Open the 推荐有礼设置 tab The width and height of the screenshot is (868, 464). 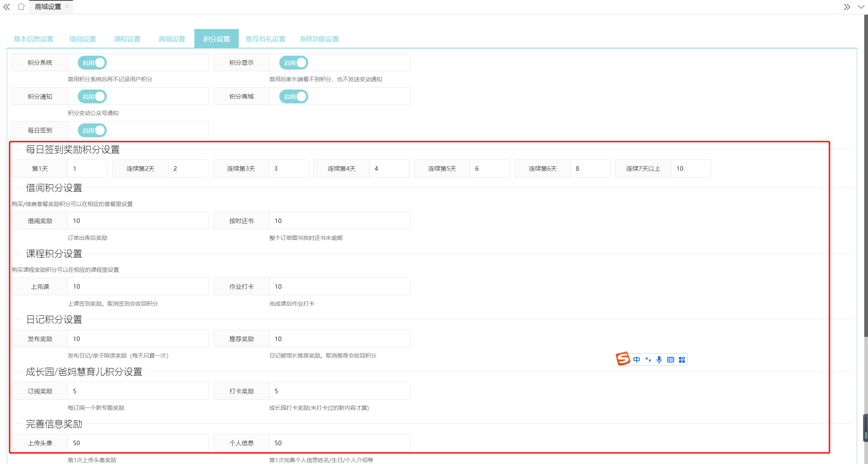click(x=265, y=39)
